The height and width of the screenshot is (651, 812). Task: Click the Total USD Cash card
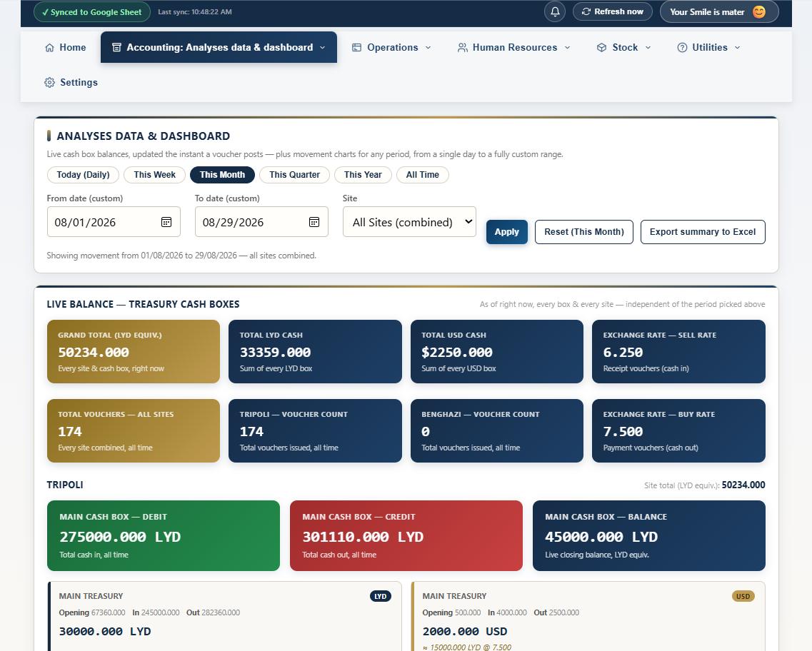[x=496, y=351]
